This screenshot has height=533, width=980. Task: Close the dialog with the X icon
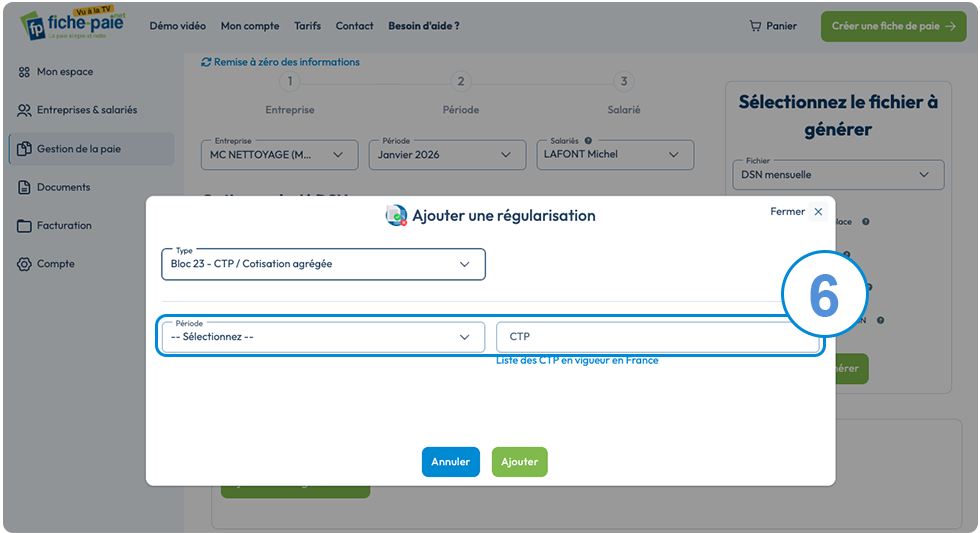[818, 212]
